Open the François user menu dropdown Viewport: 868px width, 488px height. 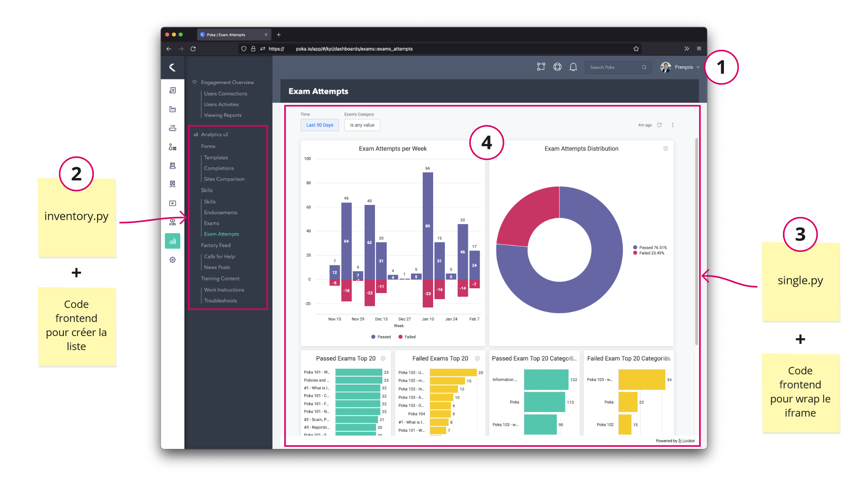(x=680, y=67)
